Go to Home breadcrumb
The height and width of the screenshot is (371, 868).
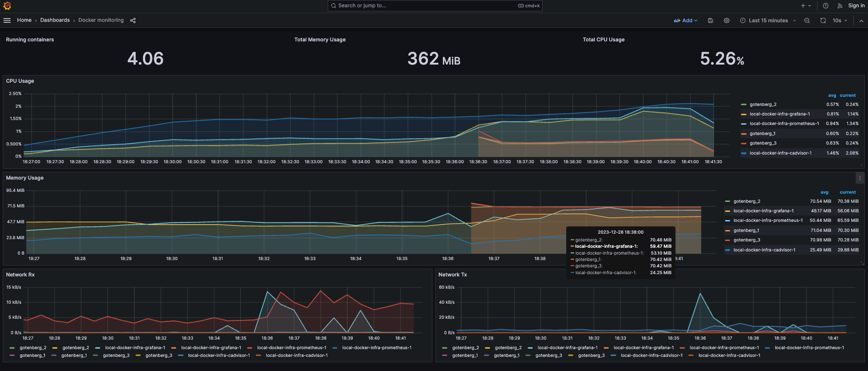pos(24,20)
